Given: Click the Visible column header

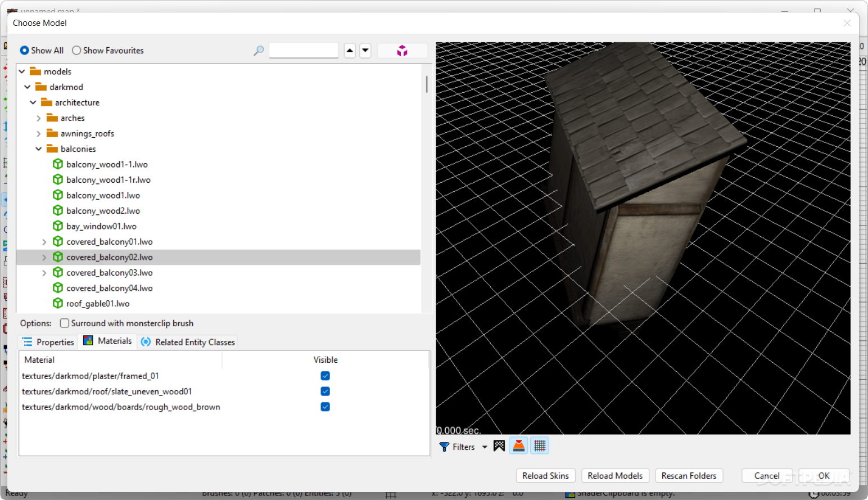Looking at the screenshot, I should tap(325, 360).
